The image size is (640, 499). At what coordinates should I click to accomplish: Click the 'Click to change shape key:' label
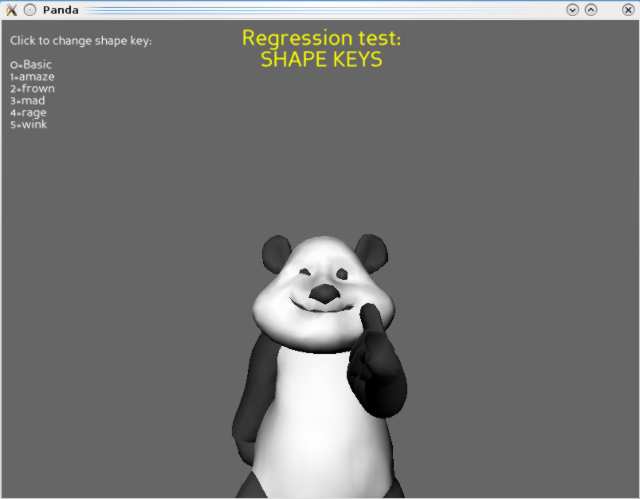(x=81, y=41)
